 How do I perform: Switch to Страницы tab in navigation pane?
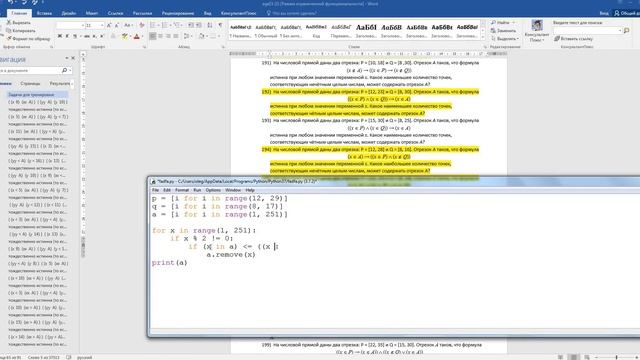(30, 84)
